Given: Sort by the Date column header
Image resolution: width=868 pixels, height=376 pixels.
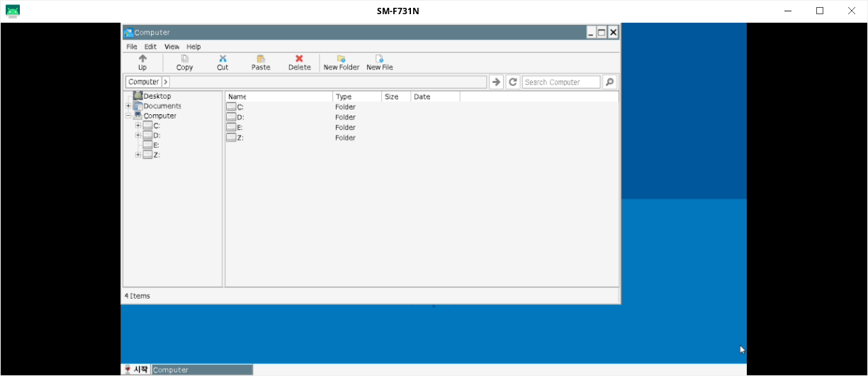Looking at the screenshot, I should click(x=435, y=96).
